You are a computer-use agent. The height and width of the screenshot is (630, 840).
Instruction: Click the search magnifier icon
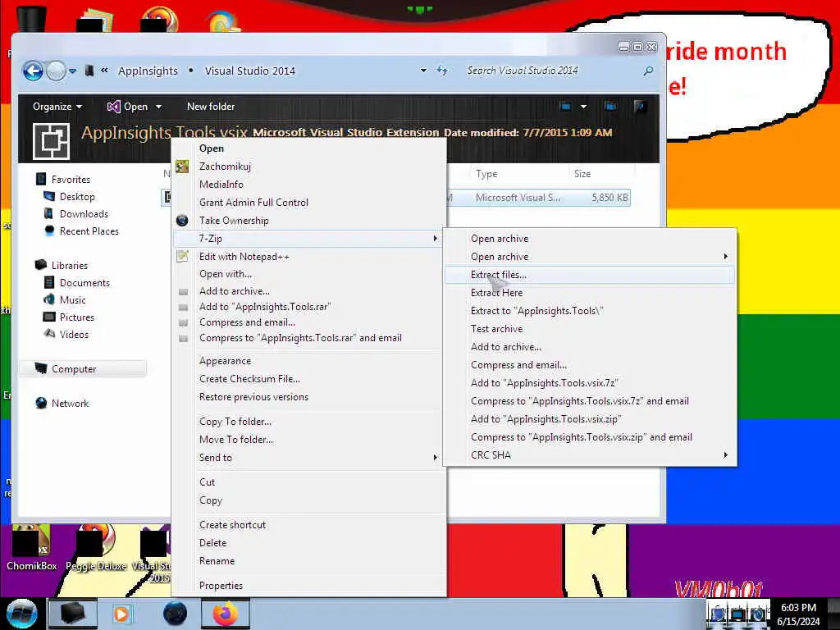coord(648,71)
